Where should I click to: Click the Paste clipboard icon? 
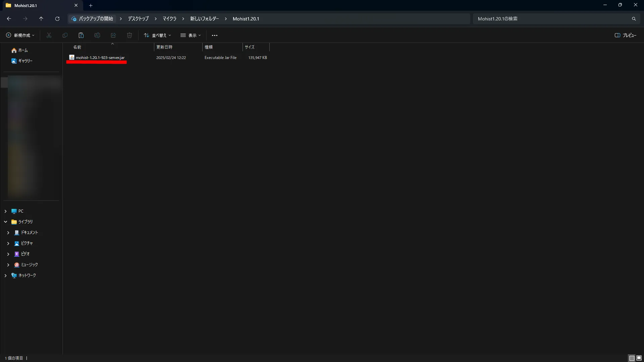pos(81,35)
